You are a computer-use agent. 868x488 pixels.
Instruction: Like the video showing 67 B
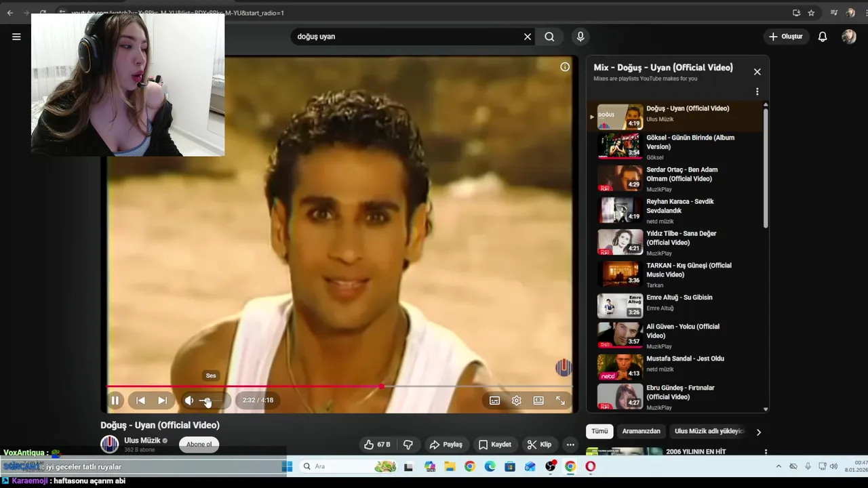pos(376,445)
